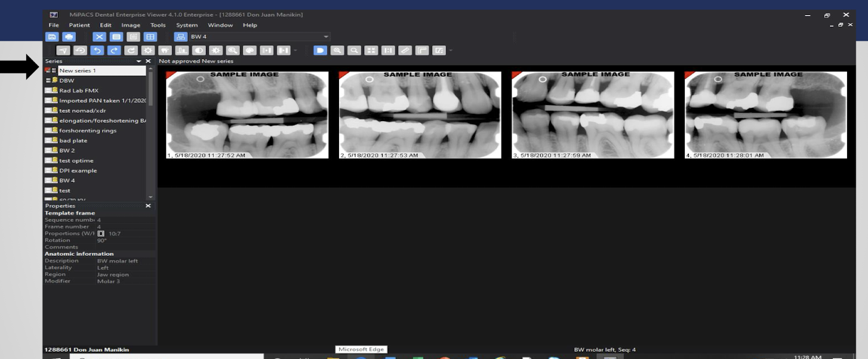Click the Region value in Anatomic information
Image resolution: width=868 pixels, height=359 pixels.
coord(113,274)
